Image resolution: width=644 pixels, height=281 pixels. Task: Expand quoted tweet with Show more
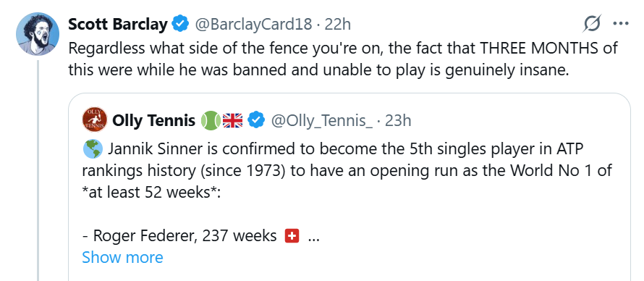[x=122, y=257]
